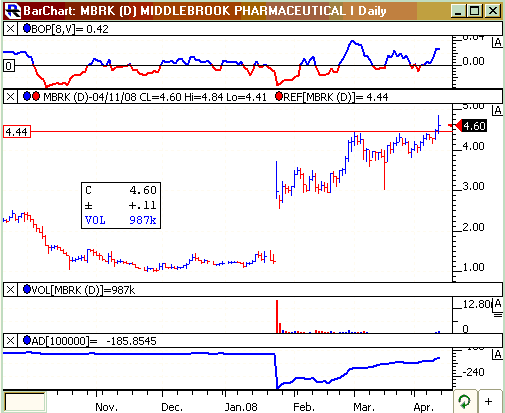Minimize the BarChart window

click(x=458, y=11)
